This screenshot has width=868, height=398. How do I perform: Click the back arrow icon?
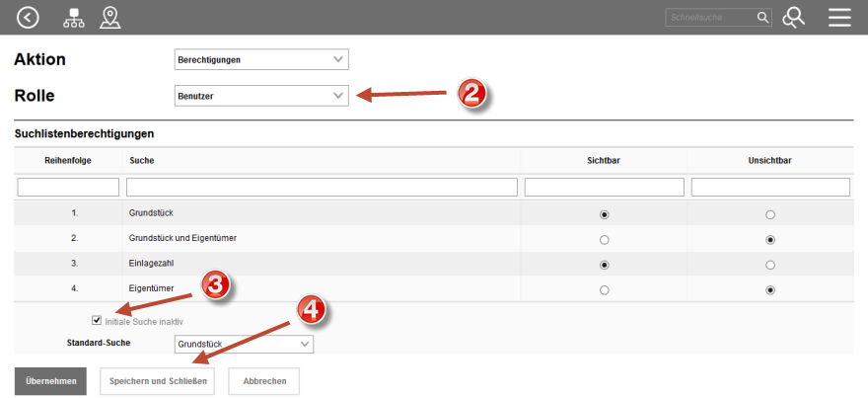click(29, 17)
